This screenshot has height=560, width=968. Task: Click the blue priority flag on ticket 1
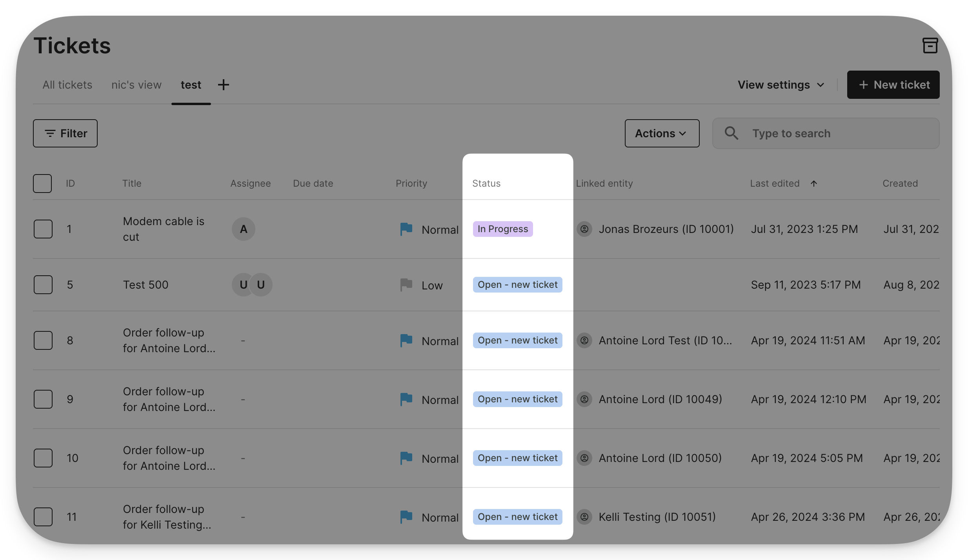(406, 229)
